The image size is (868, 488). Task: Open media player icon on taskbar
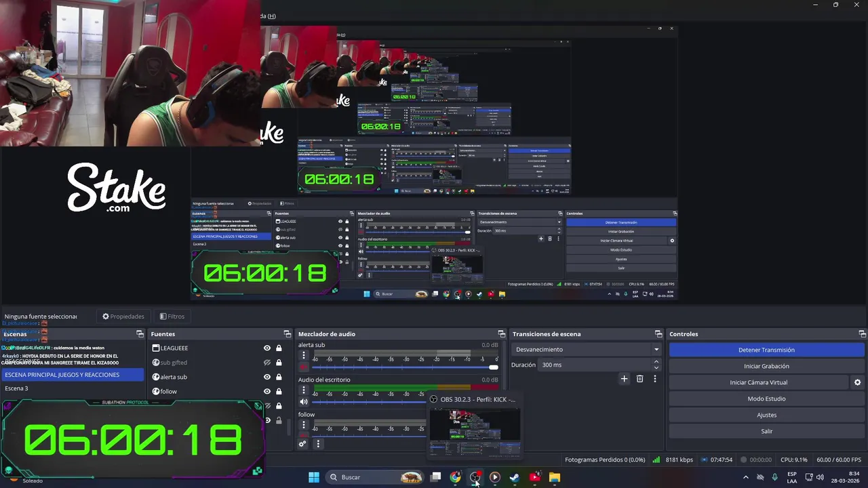click(x=495, y=477)
